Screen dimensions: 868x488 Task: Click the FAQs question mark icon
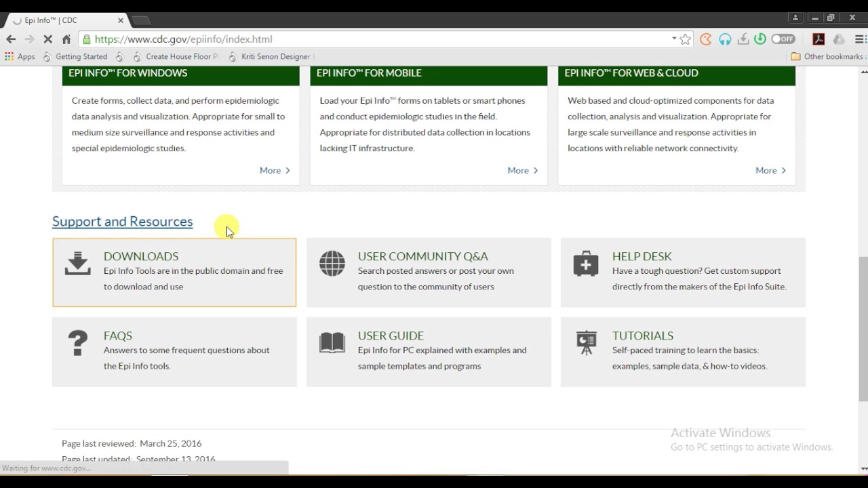pyautogui.click(x=78, y=343)
